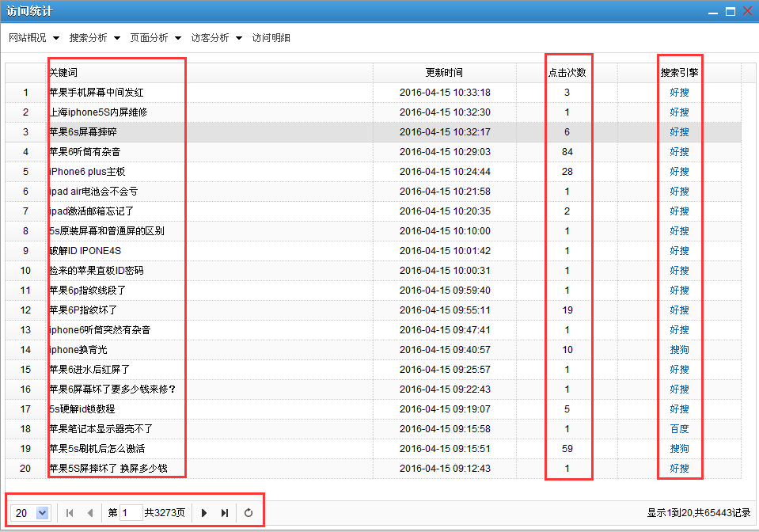
Task: Minimize the 访问统计 window
Action: (x=713, y=10)
